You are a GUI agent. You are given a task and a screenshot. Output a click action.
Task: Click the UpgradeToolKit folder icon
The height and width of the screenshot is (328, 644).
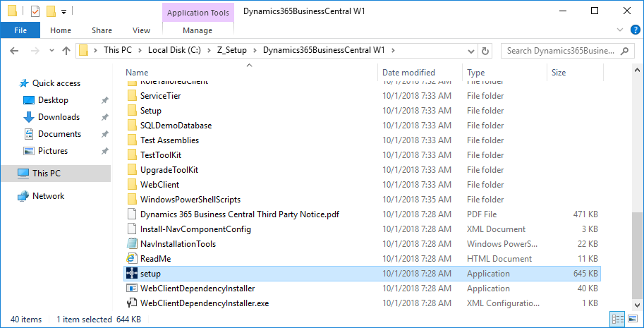131,169
